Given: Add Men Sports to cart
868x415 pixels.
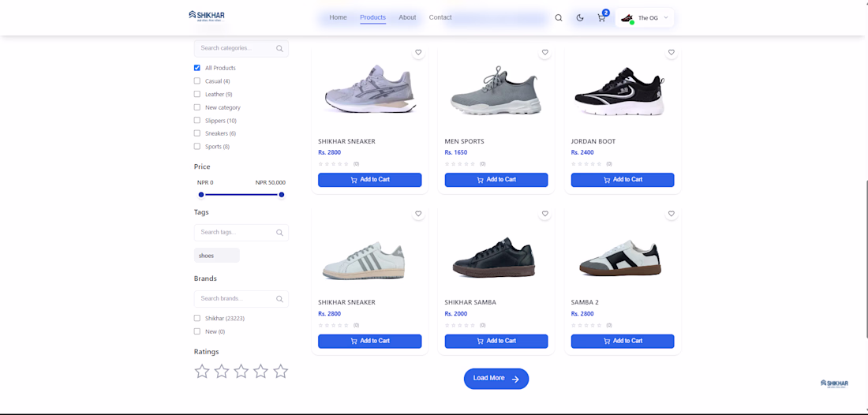Looking at the screenshot, I should click(x=496, y=180).
